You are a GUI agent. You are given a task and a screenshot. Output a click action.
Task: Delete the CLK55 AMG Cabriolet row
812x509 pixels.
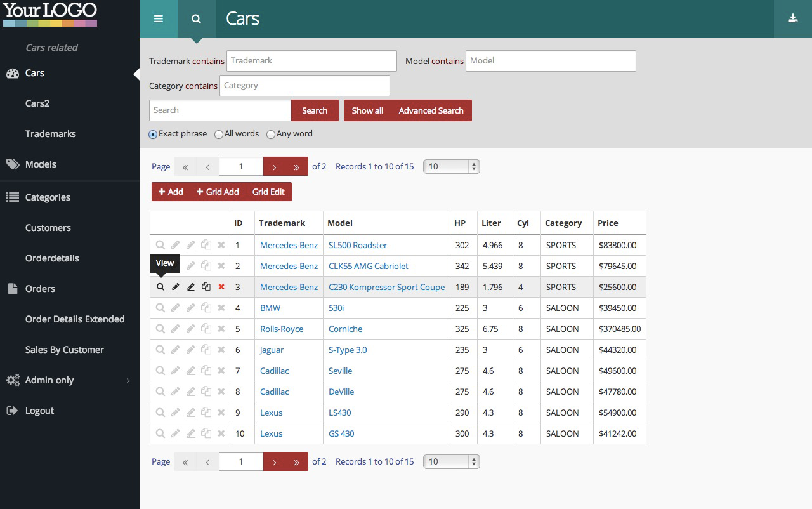click(221, 266)
